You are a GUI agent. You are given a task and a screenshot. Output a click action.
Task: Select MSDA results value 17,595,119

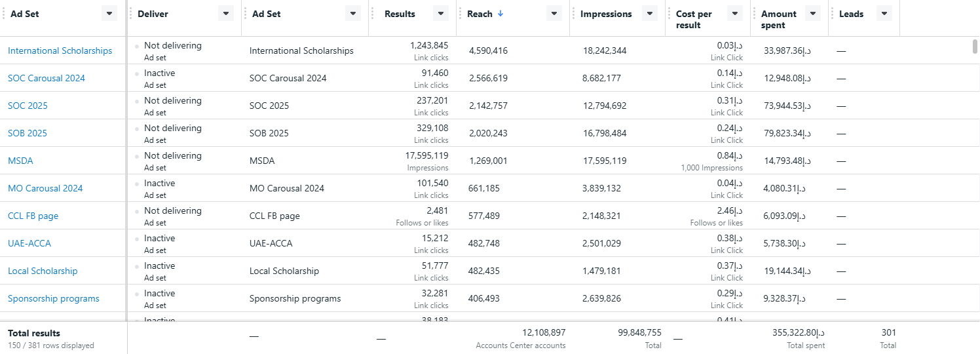pyautogui.click(x=427, y=155)
